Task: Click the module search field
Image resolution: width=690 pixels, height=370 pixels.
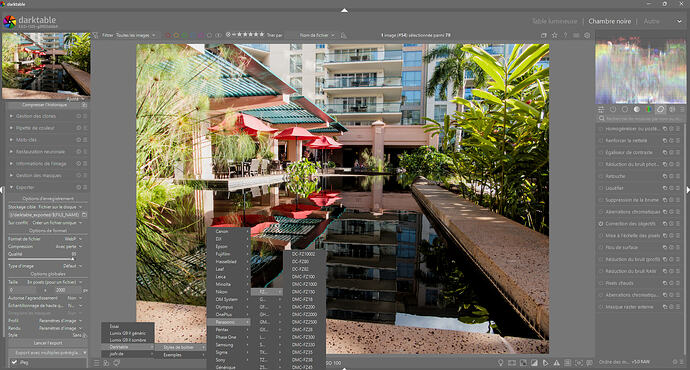Action: [640, 119]
